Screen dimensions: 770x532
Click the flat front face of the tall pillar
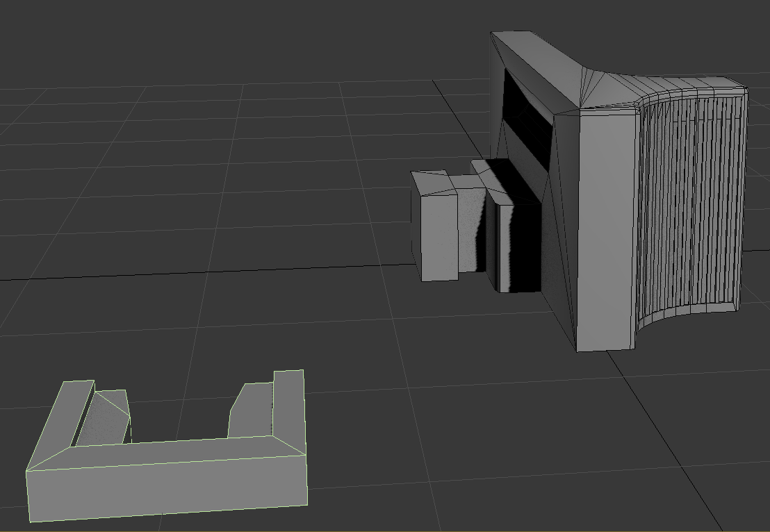pos(606,229)
